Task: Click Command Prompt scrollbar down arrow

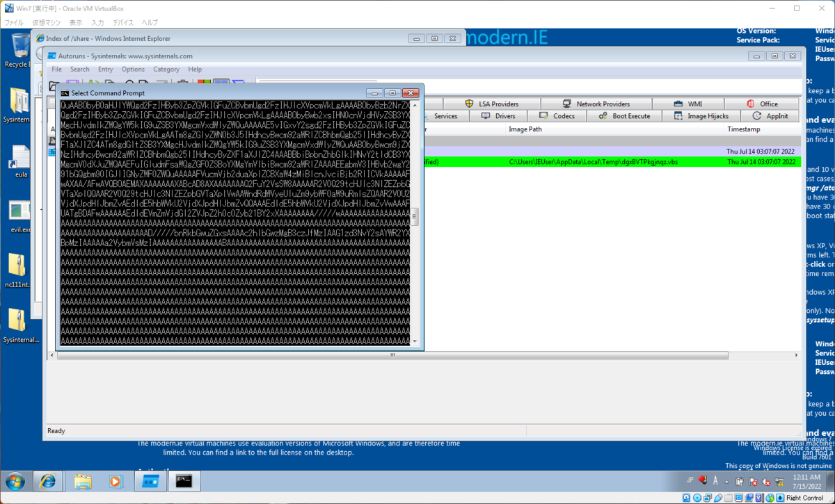Action: [x=415, y=341]
